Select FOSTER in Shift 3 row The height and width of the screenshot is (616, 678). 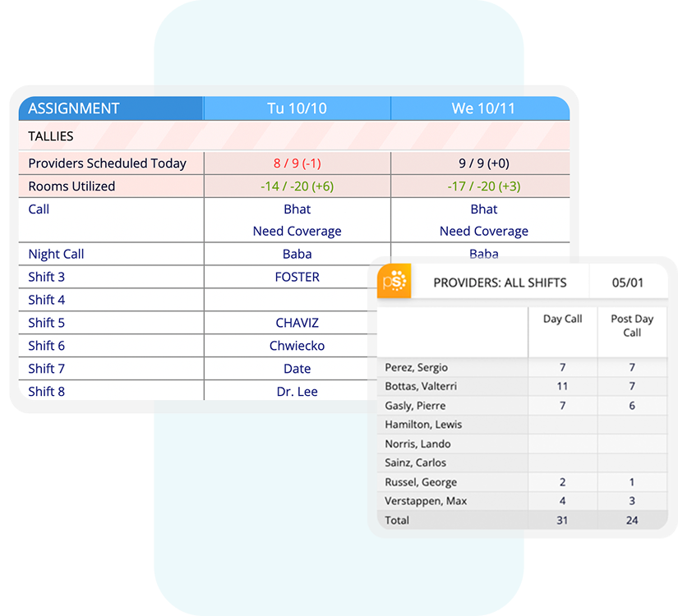point(297,278)
